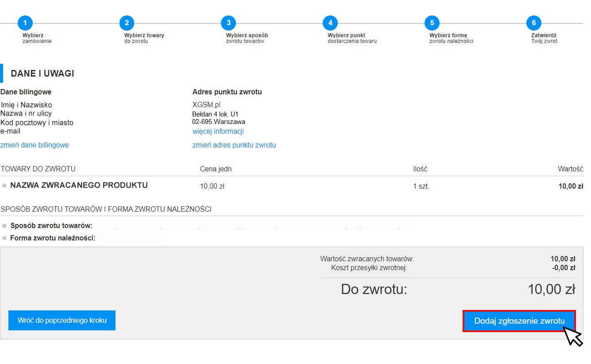Go to step 2 circle indicator
This screenshot has width=591, height=364.
click(x=127, y=23)
